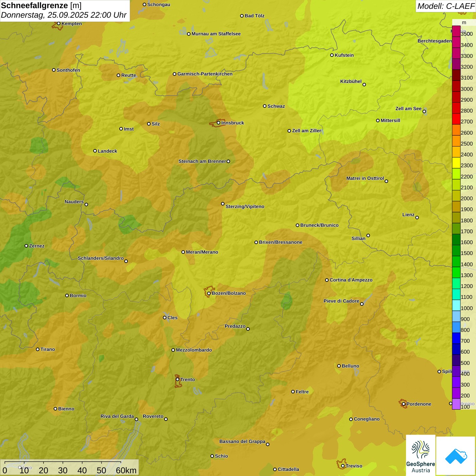Click the Tirano location dot

click(38, 349)
